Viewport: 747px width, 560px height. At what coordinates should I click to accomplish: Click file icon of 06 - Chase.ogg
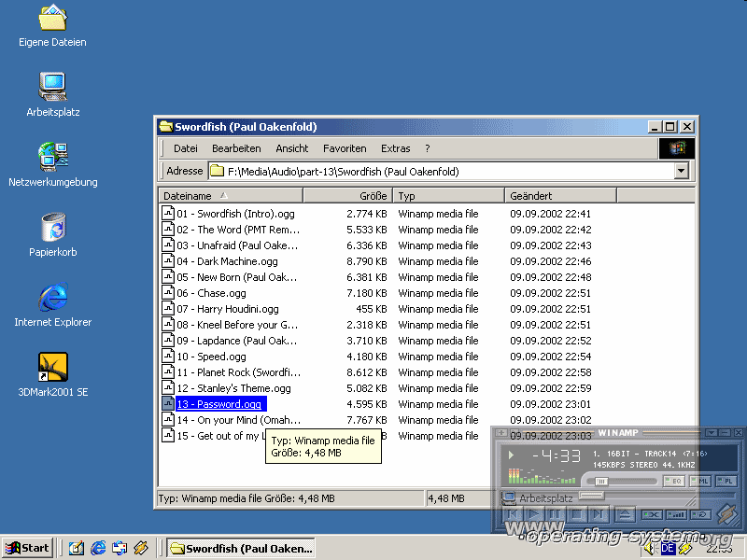click(x=168, y=292)
